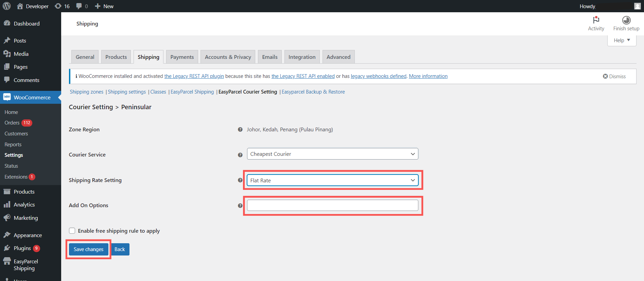This screenshot has height=281, width=644.
Task: Click the Zone Region help tooltip icon
Action: (240, 129)
